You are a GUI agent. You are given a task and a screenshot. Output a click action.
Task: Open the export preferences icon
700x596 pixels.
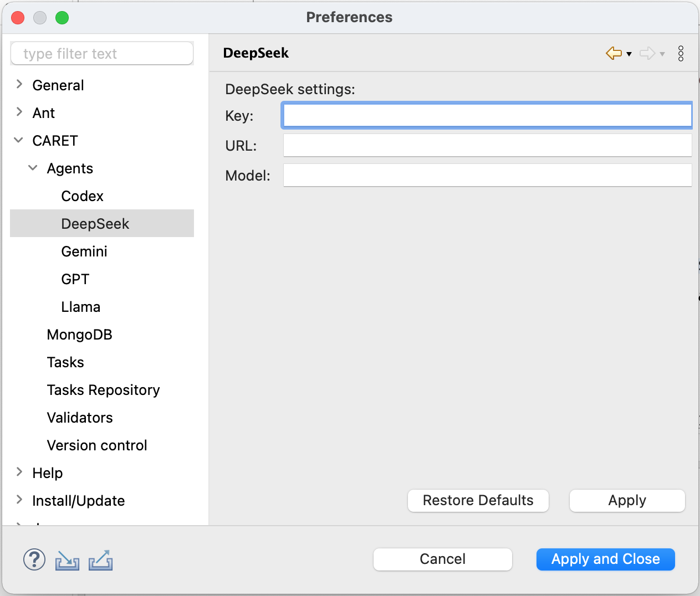pyautogui.click(x=100, y=559)
